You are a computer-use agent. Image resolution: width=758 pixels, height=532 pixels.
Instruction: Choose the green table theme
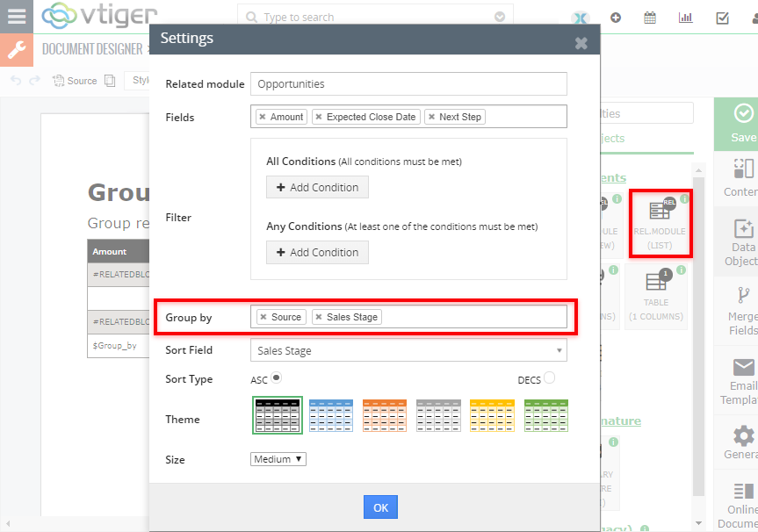[546, 415]
